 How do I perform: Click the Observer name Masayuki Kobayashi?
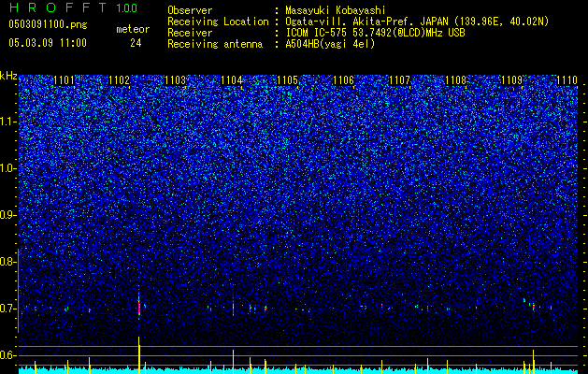click(x=336, y=10)
